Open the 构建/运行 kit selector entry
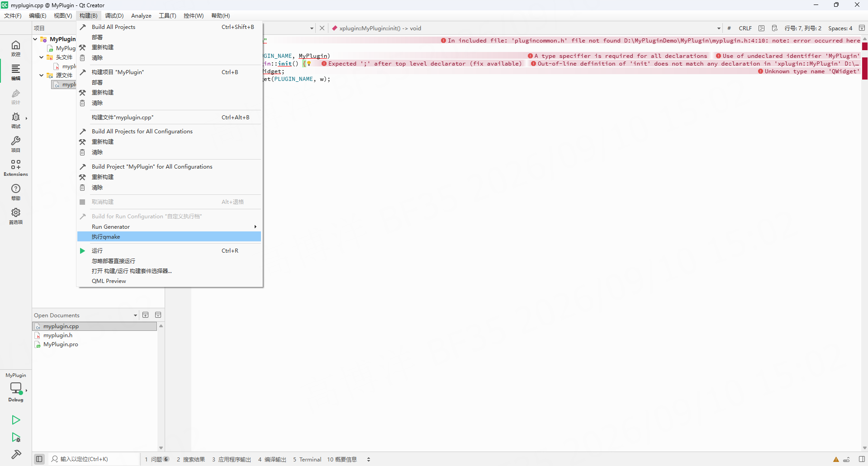The image size is (868, 466). pos(169,271)
